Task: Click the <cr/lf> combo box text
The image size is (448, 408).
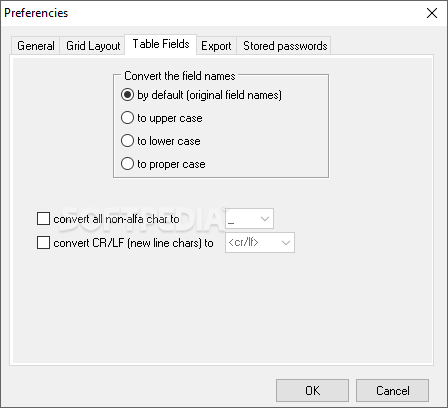Action: click(x=244, y=242)
